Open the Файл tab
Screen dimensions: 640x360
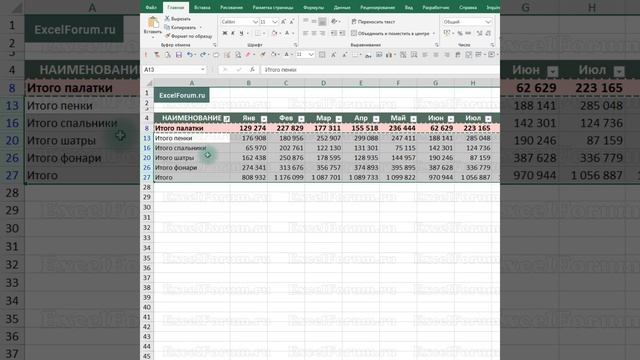click(151, 7)
